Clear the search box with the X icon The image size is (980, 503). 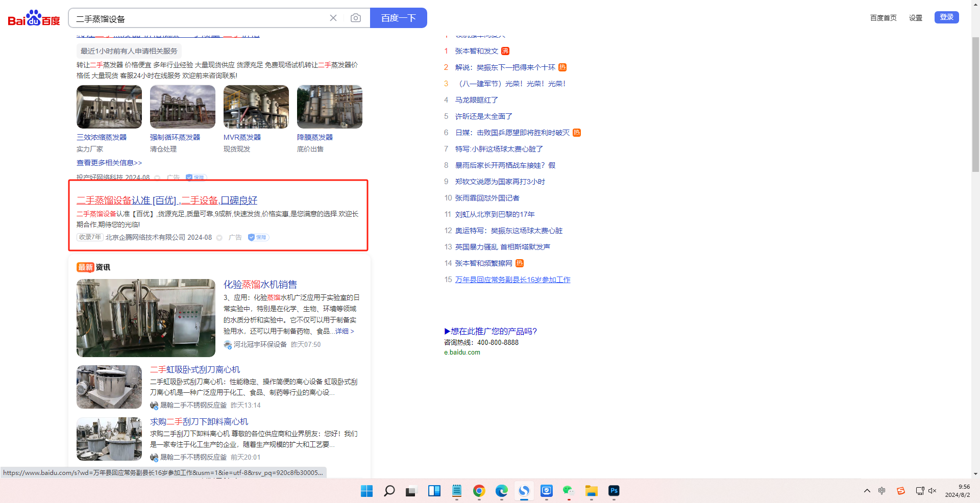tap(333, 18)
